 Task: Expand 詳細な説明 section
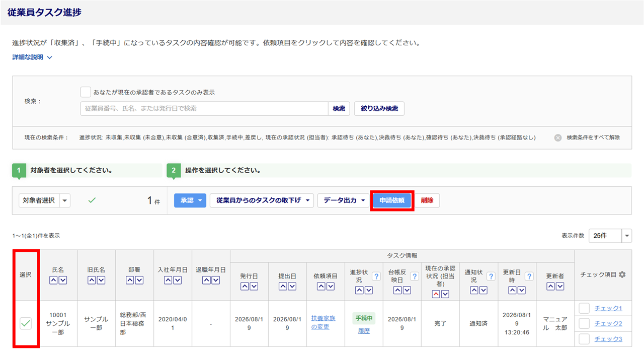[32, 57]
